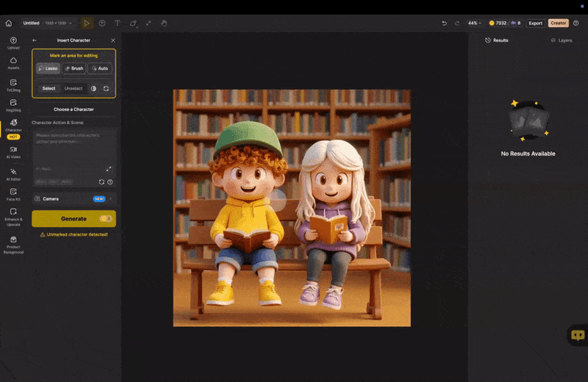The width and height of the screenshot is (588, 382).
Task: Click the undo arrow icon
Action: (444, 23)
